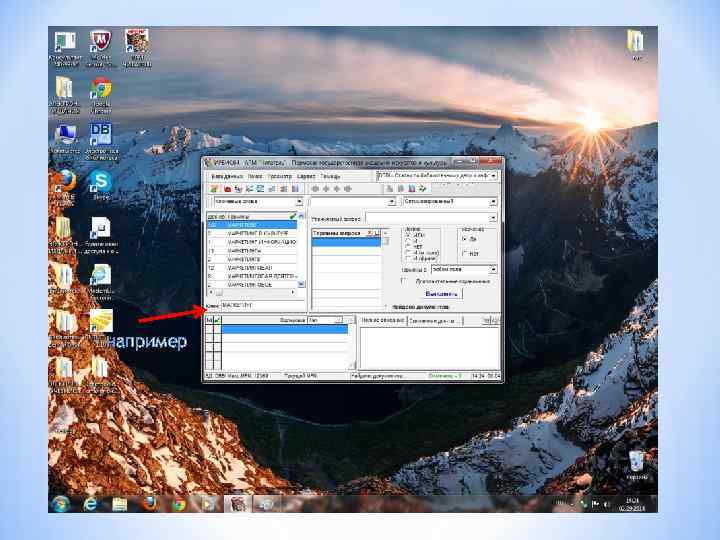The height and width of the screenshot is (540, 720).
Task: Click the first icon in the IRBIS toolbar
Action: pyautogui.click(x=214, y=189)
